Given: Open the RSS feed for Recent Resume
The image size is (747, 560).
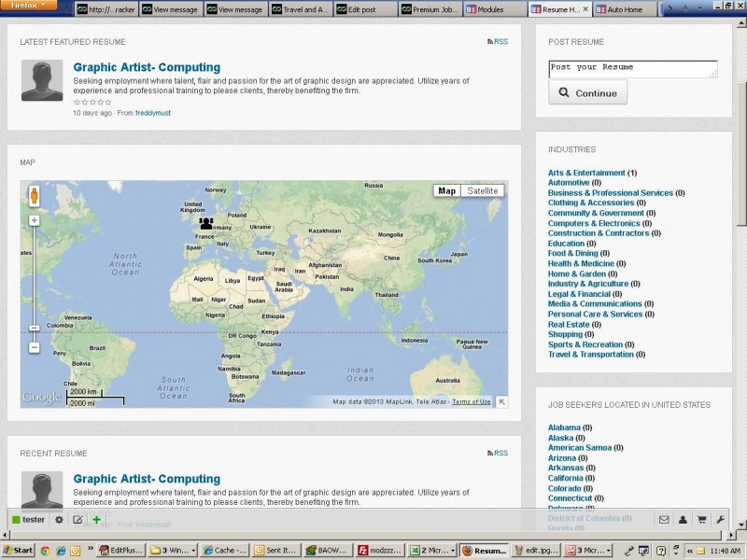Looking at the screenshot, I should click(498, 453).
